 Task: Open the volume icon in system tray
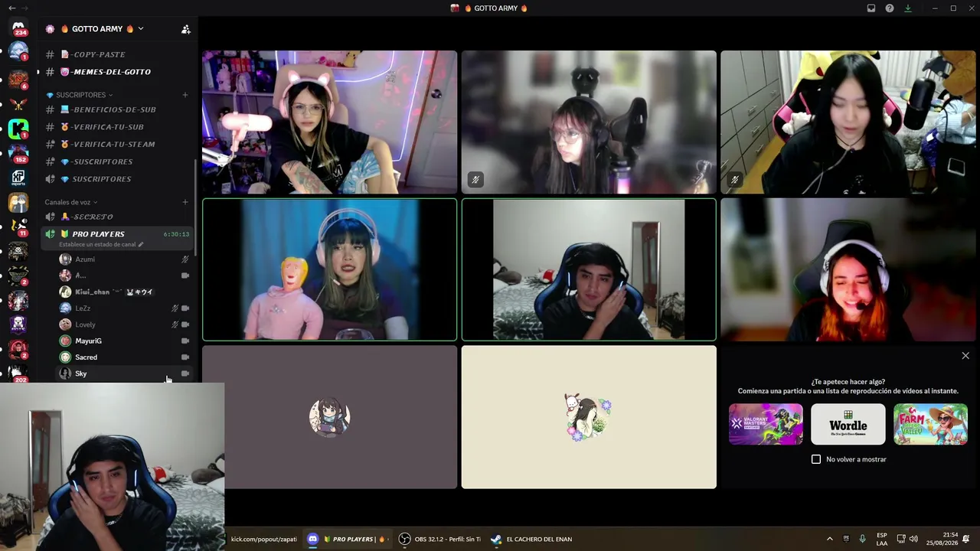coord(913,539)
